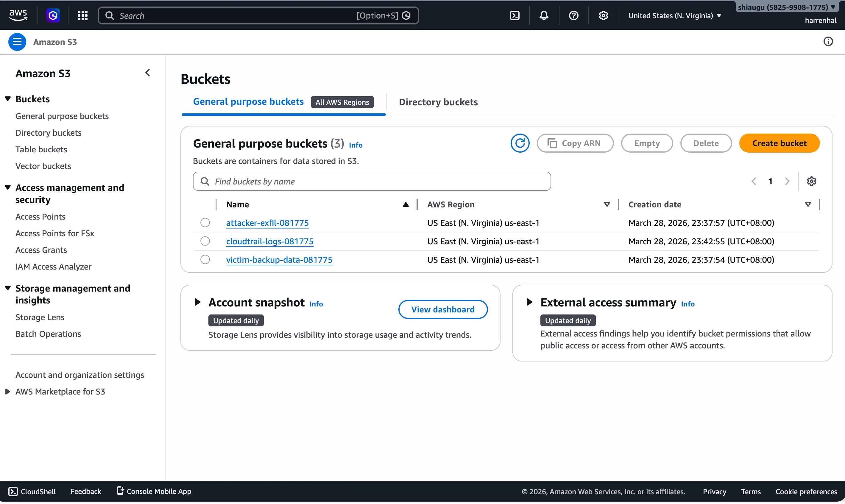The height and width of the screenshot is (504, 845).
Task: Open Info link beside External access summary
Action: point(688,304)
